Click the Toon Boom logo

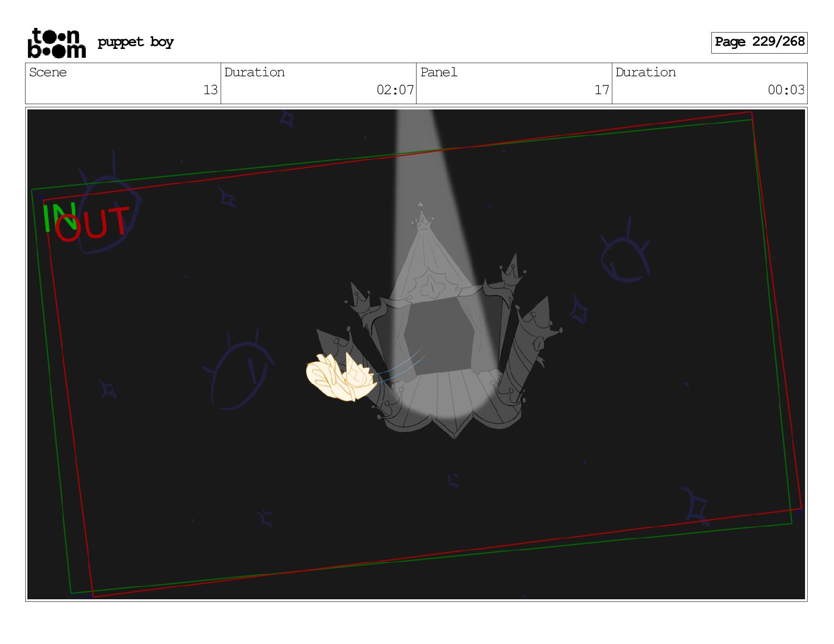coord(56,43)
